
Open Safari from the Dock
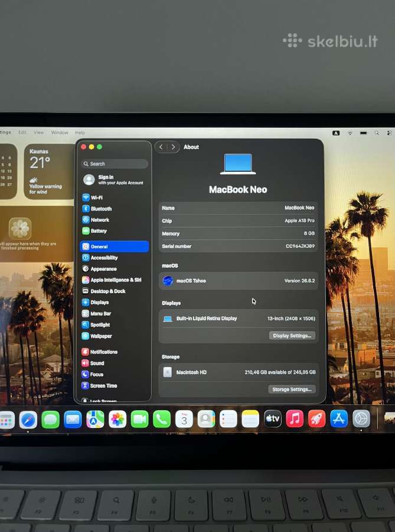coord(28,420)
